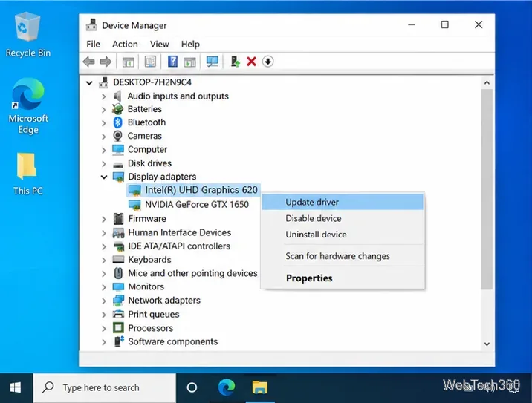Expand the Bluetooth node
Image resolution: width=532 pixels, height=403 pixels.
point(104,123)
